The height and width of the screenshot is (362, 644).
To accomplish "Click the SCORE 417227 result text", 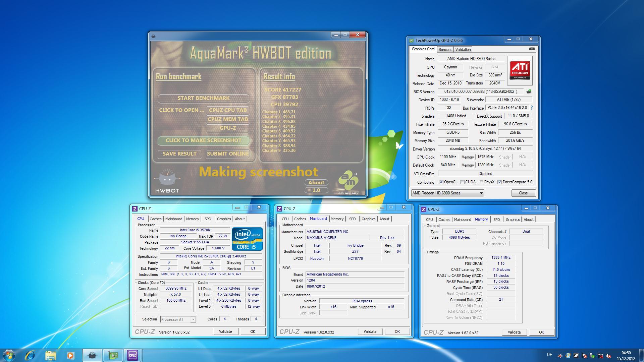I will pos(283,90).
